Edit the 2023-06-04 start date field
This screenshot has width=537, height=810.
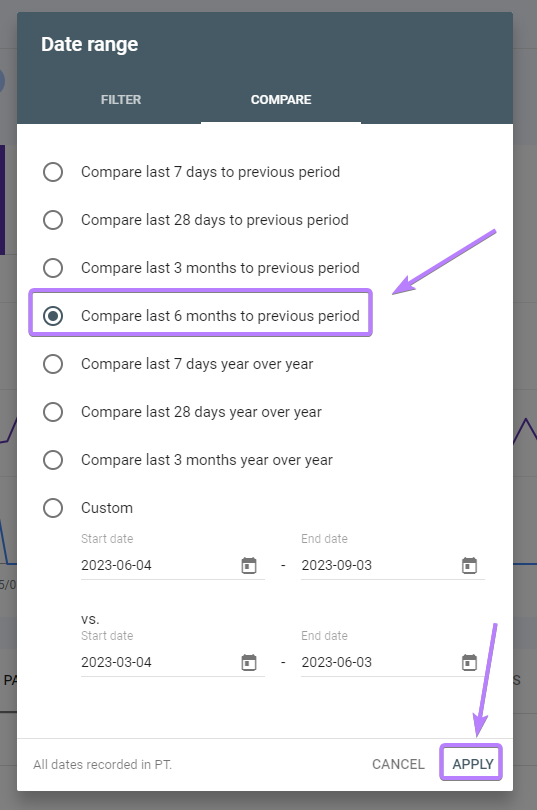coord(158,565)
